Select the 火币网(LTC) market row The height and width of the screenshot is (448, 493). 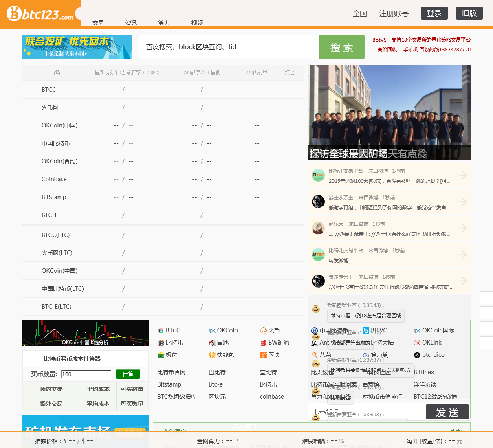tap(163, 253)
